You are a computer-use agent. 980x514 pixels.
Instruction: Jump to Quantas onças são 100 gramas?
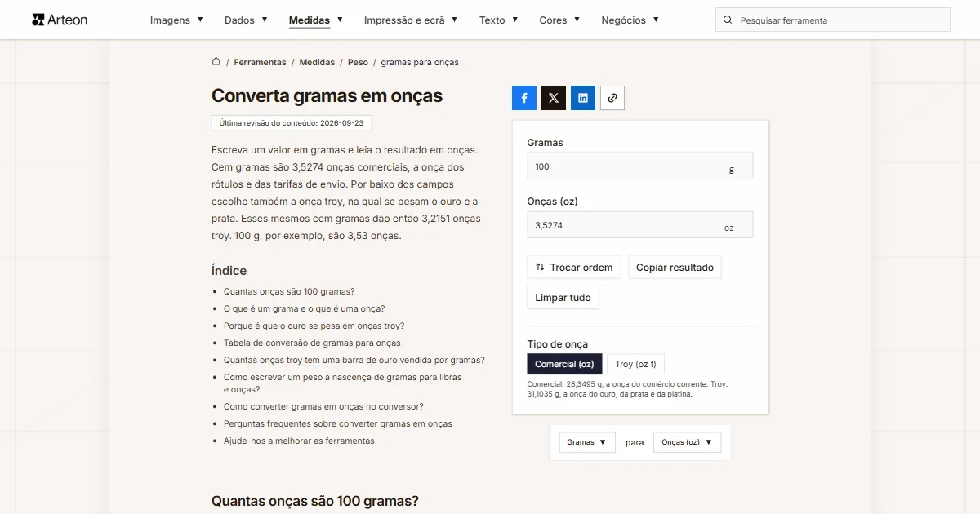pos(289,291)
